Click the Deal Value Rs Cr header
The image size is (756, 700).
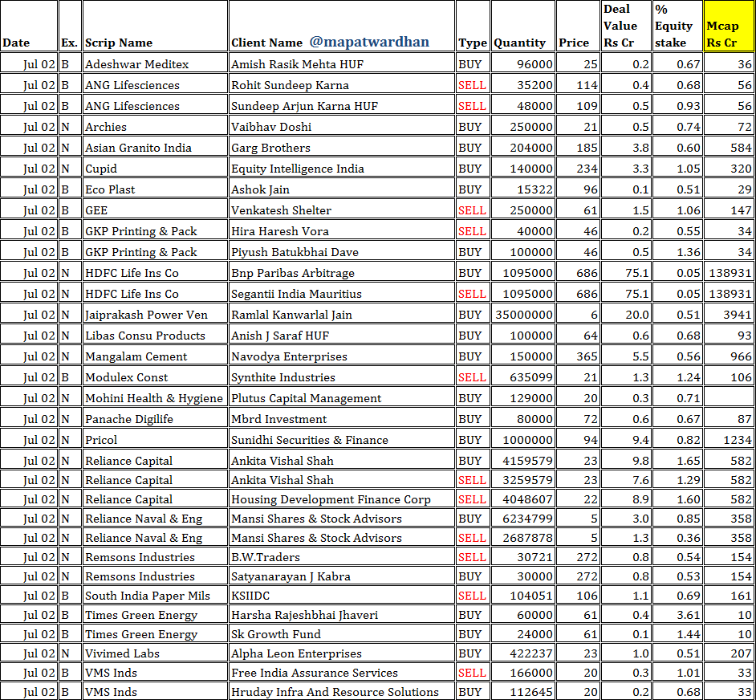(x=627, y=26)
